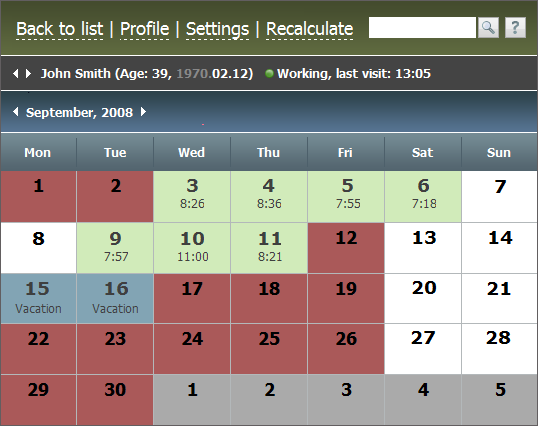Select Sunday the 28th cell
Viewport: 538px width, 426px height.
pos(500,349)
